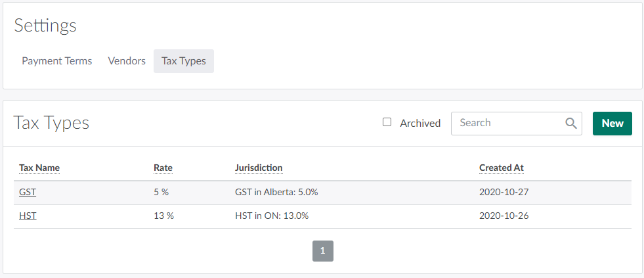Sort by Jurisdiction column header
Viewport: 644px width, 278px height.
[259, 168]
